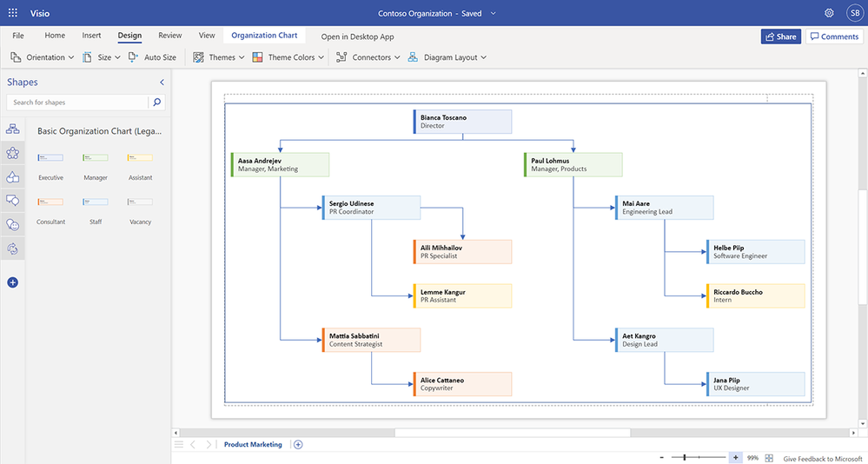Open the File menu
The image size is (868, 464).
pos(18,36)
